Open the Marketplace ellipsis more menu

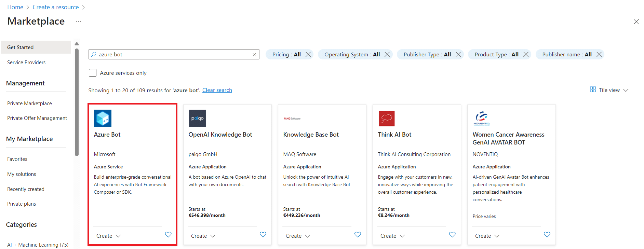[x=79, y=22]
